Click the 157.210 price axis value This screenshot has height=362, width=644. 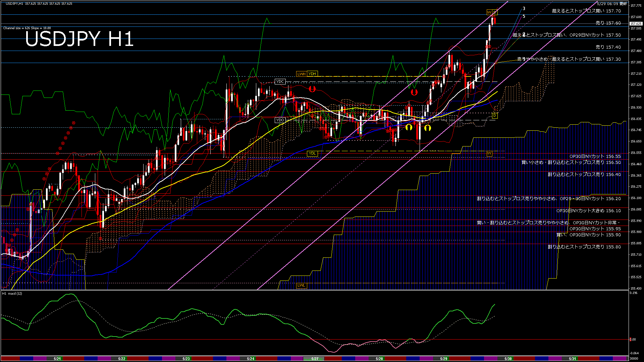pos(636,74)
